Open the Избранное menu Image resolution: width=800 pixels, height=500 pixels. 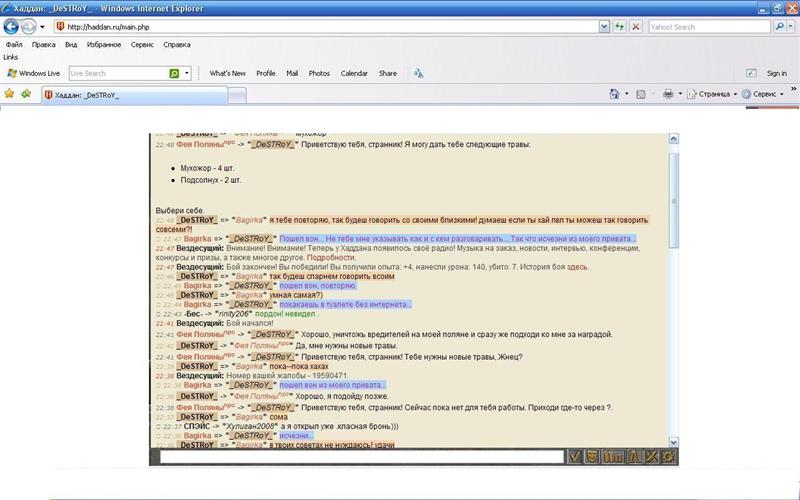pyautogui.click(x=104, y=45)
